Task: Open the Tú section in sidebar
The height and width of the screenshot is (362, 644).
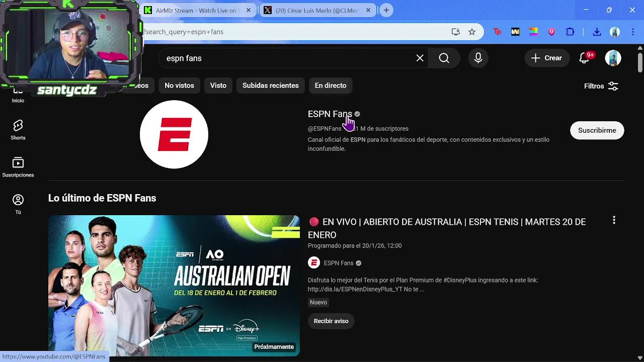Action: click(18, 205)
